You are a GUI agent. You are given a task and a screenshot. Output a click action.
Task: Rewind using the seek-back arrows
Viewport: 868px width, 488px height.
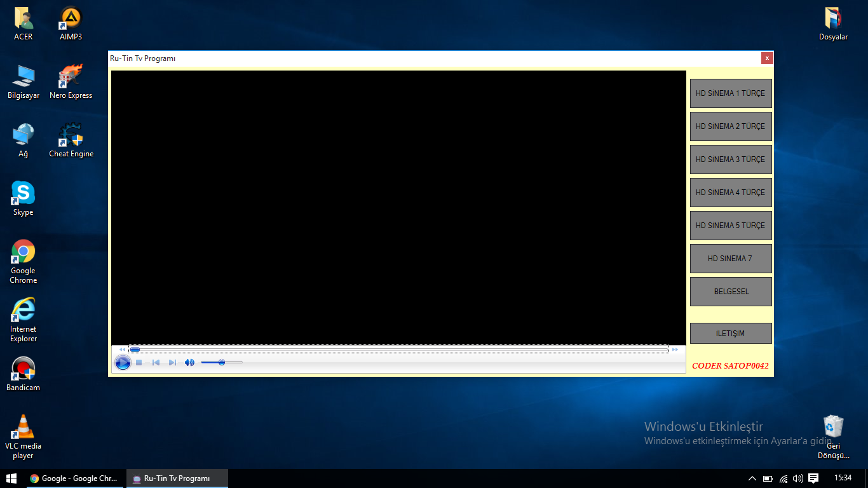pos(123,349)
